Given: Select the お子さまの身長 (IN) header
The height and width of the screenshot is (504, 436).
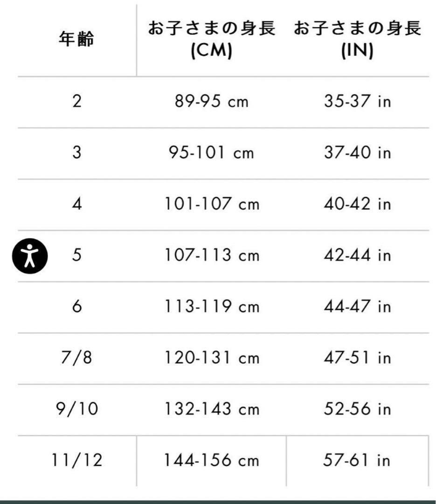Looking at the screenshot, I should pyautogui.click(x=357, y=39).
